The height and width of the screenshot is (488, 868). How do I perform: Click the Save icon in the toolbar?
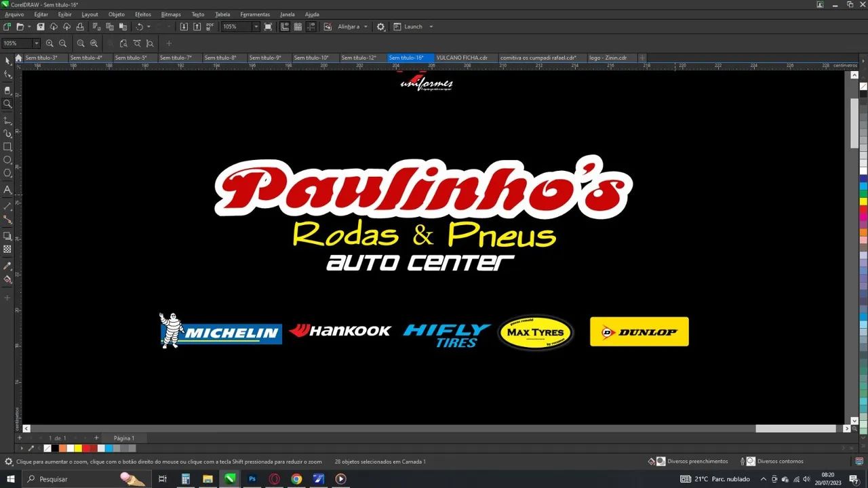[x=41, y=26]
